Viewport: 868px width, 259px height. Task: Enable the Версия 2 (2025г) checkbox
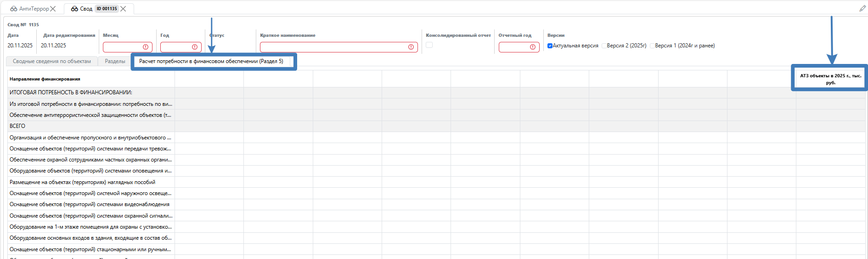pos(604,46)
